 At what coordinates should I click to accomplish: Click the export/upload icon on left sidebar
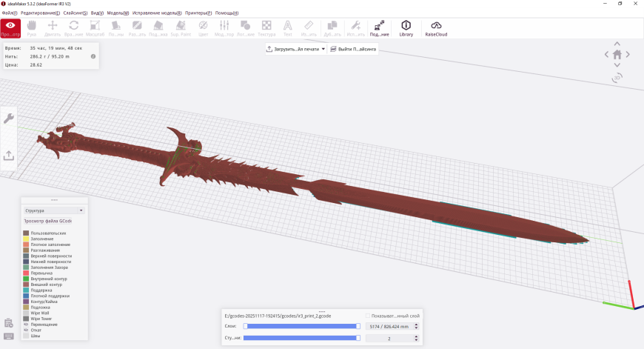coord(9,156)
